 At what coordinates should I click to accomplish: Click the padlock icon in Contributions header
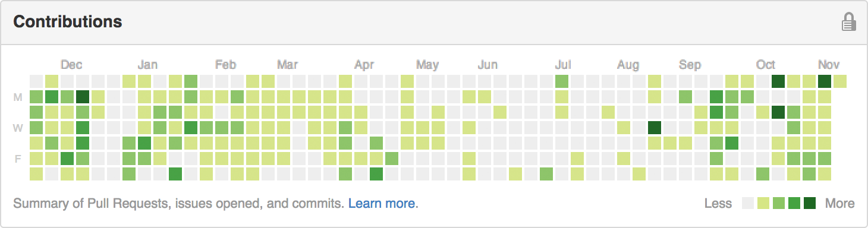pos(848,22)
